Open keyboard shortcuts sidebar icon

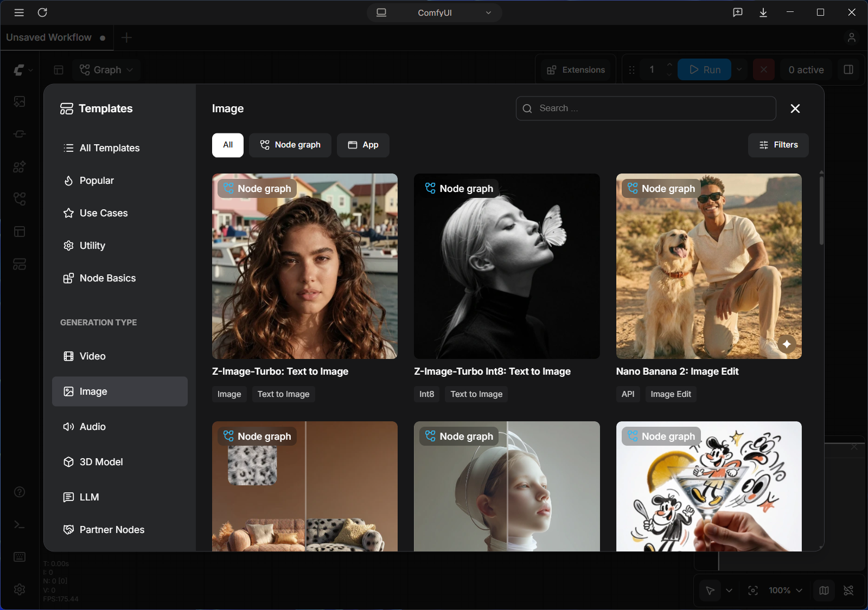(x=20, y=557)
